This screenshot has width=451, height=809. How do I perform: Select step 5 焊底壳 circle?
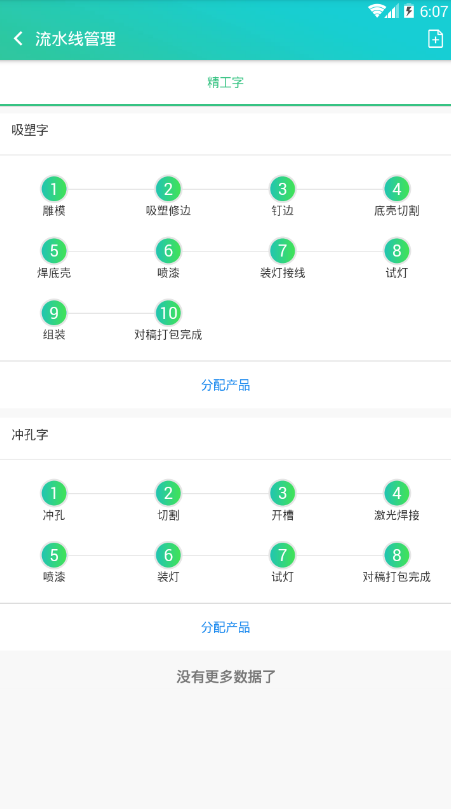tap(54, 251)
